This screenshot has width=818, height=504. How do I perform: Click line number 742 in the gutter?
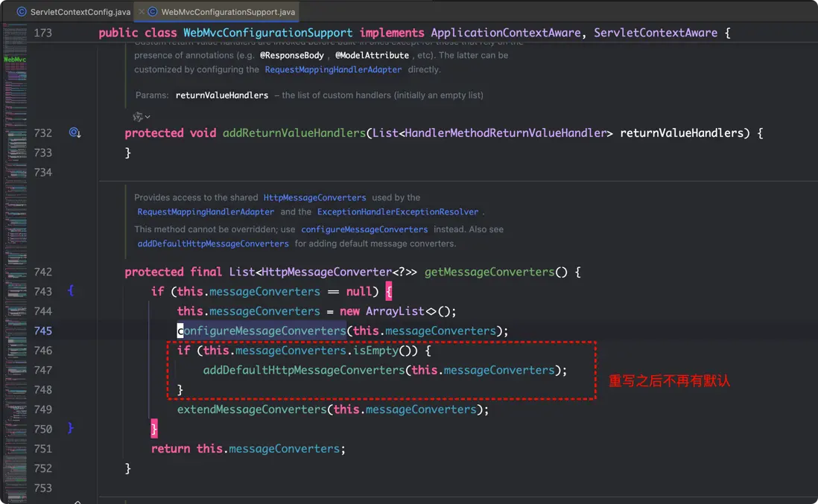click(x=42, y=272)
